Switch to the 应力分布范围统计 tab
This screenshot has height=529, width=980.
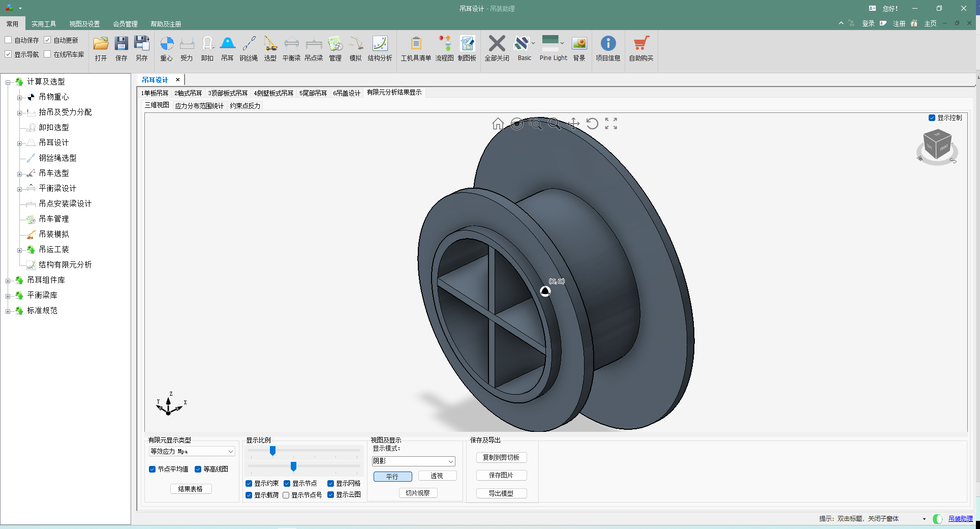pos(199,106)
